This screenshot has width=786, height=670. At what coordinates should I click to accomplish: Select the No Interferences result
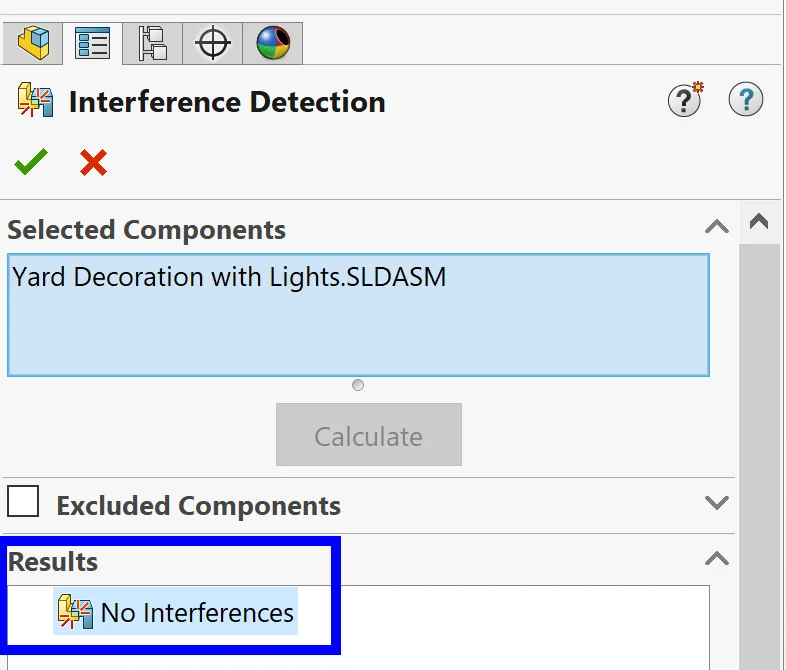pyautogui.click(x=197, y=612)
